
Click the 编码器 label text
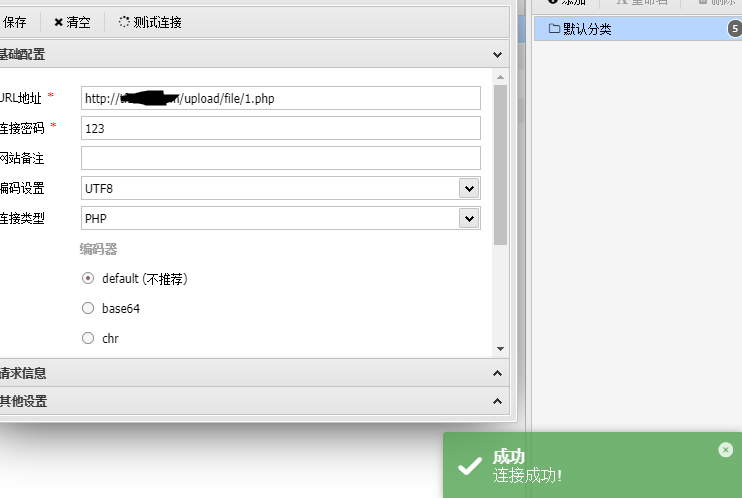click(98, 249)
